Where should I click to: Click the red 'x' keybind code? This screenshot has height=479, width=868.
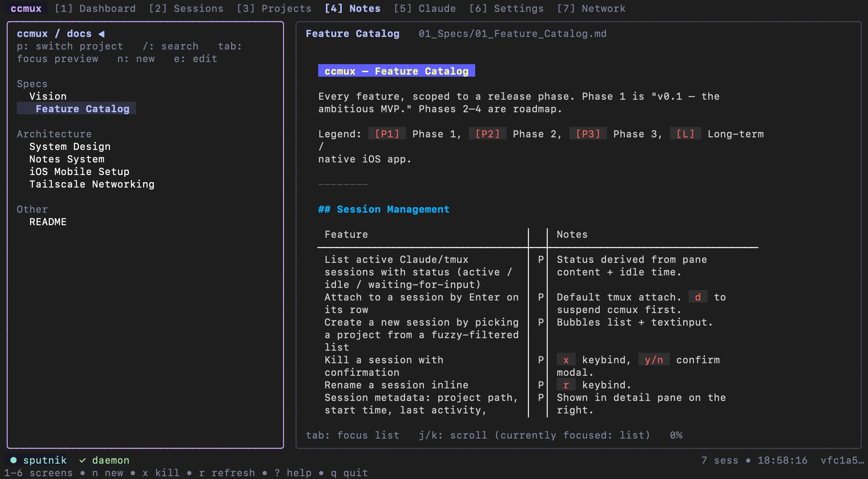click(566, 360)
